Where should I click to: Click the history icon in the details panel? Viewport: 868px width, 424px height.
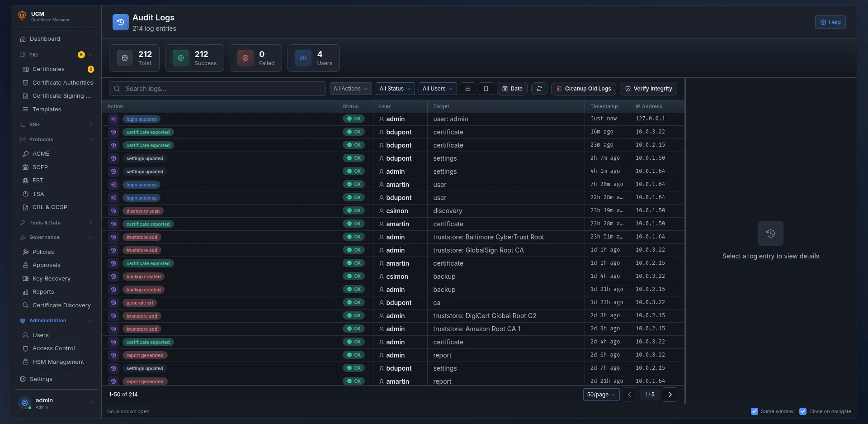click(771, 233)
